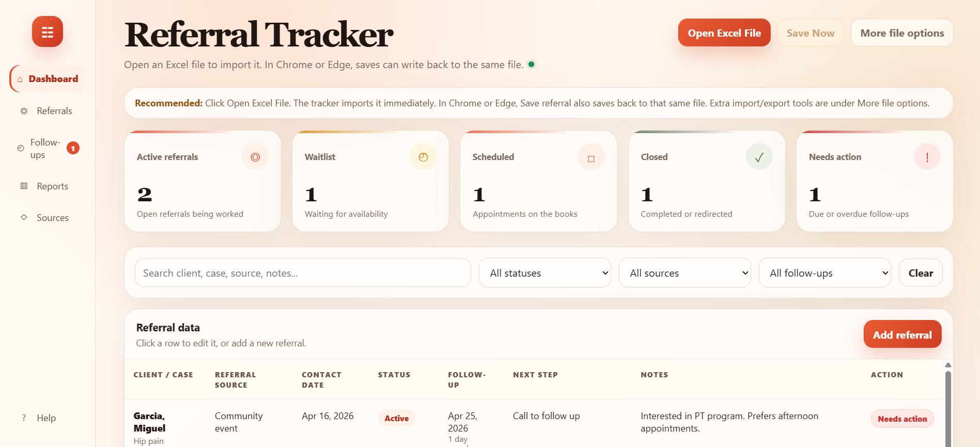The image size is (980, 447).
Task: Expand the All follow-ups dropdown
Action: point(825,273)
